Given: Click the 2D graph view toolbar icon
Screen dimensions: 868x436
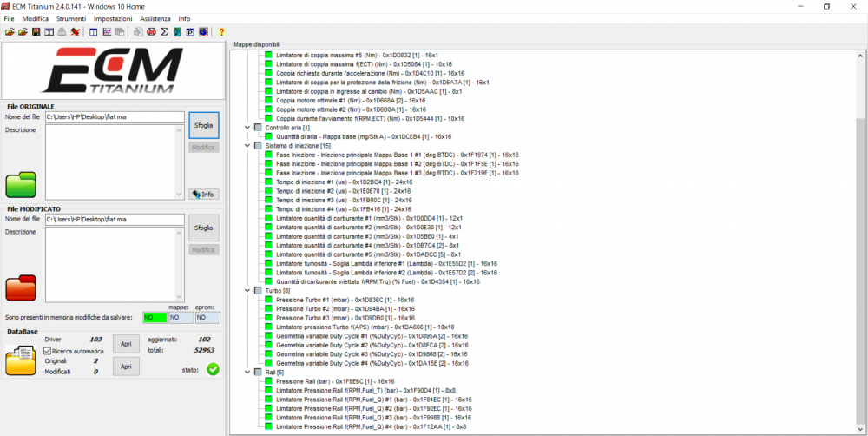Looking at the screenshot, I should (106, 32).
